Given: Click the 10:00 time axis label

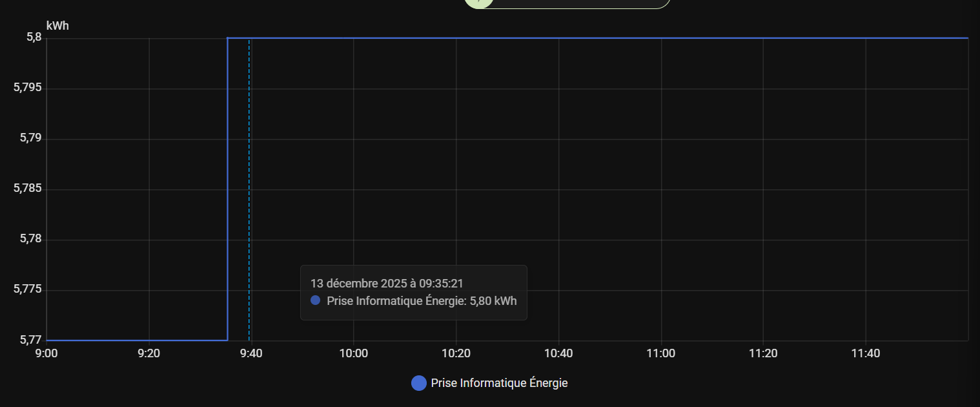Looking at the screenshot, I should pos(354,353).
